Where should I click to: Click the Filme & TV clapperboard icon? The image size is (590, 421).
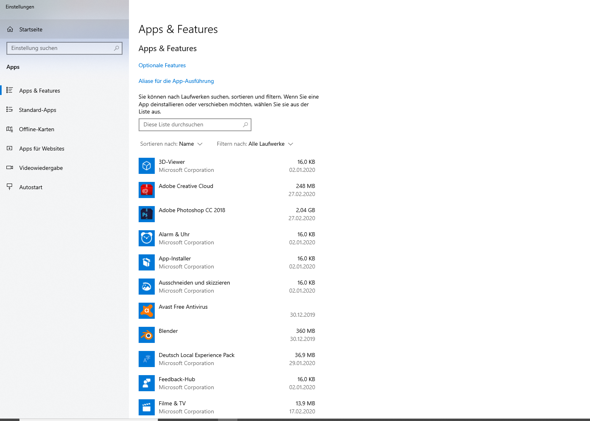[x=146, y=407]
